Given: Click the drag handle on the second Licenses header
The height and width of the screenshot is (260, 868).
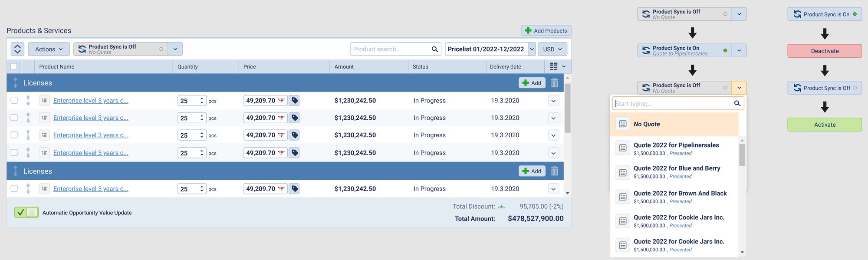Looking at the screenshot, I should pos(16,171).
